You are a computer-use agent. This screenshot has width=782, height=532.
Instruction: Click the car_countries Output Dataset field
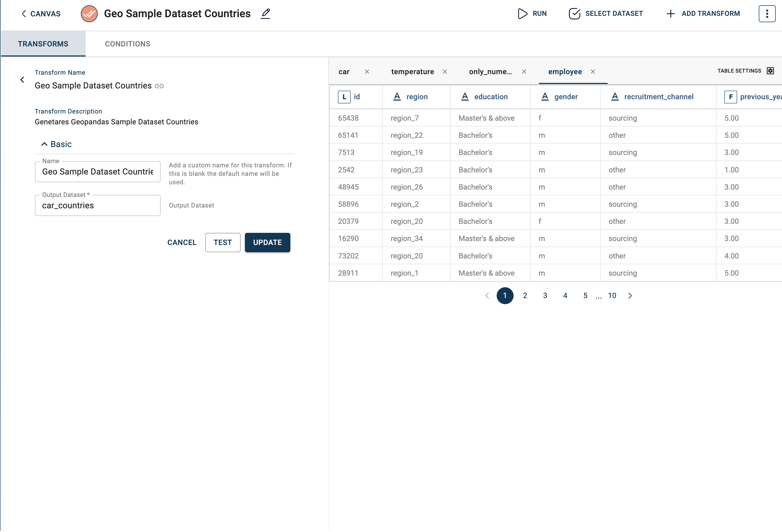pyautogui.click(x=97, y=205)
